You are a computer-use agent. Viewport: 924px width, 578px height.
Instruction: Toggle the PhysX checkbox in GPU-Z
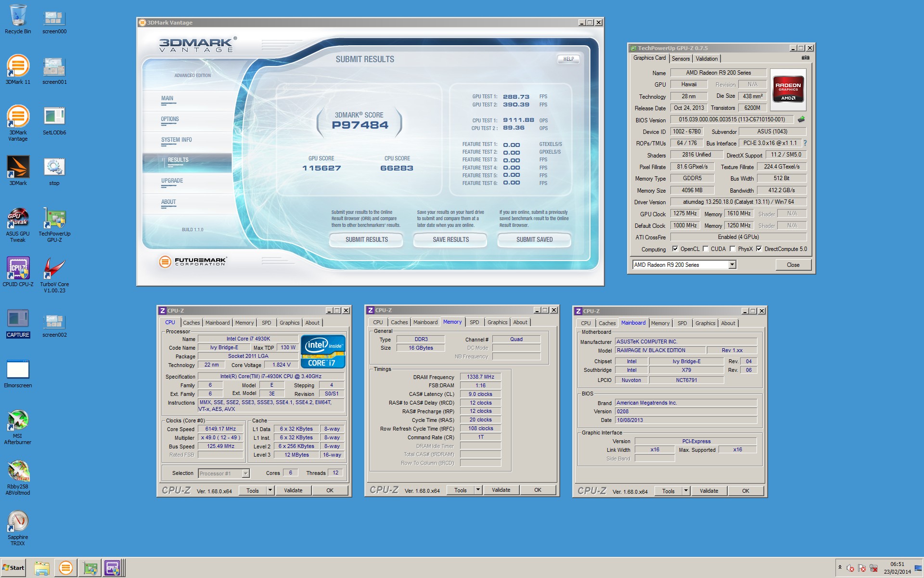[732, 249]
